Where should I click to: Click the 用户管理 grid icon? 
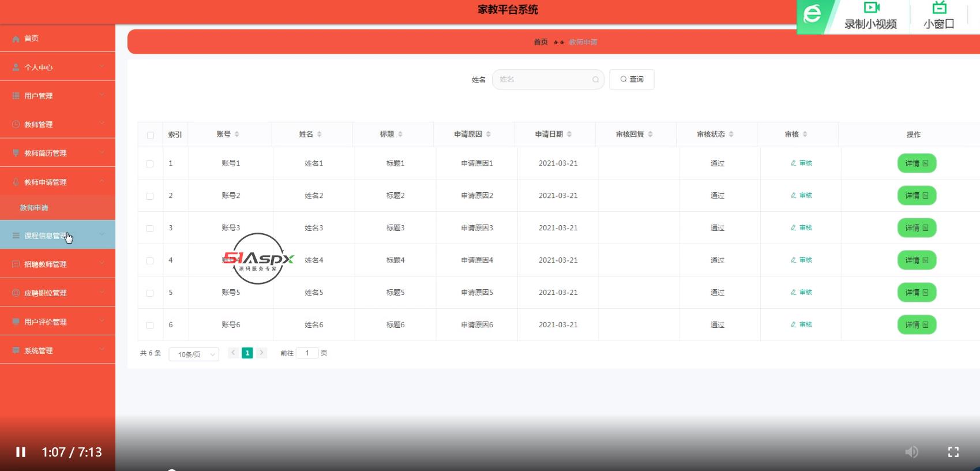pos(16,96)
